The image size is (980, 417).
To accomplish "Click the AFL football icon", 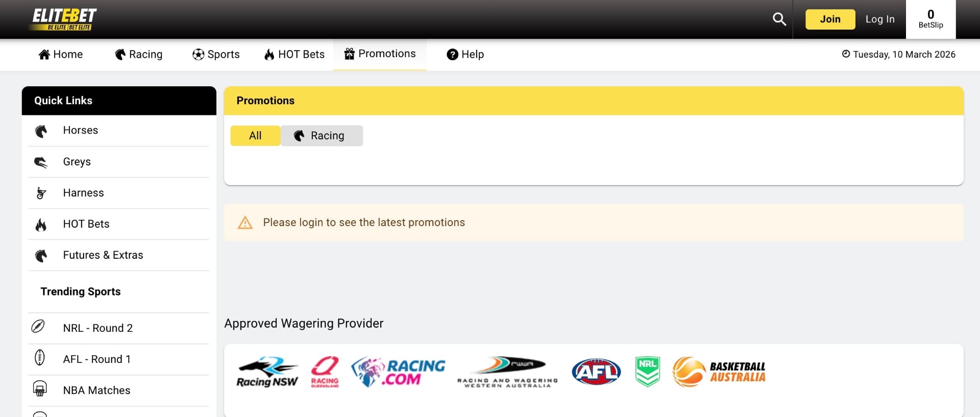I will coord(39,357).
